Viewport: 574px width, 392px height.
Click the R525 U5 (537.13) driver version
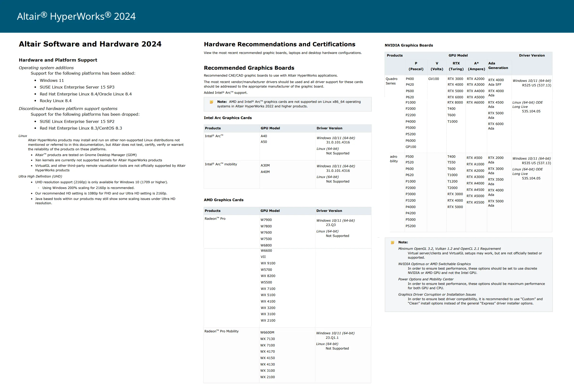click(537, 85)
